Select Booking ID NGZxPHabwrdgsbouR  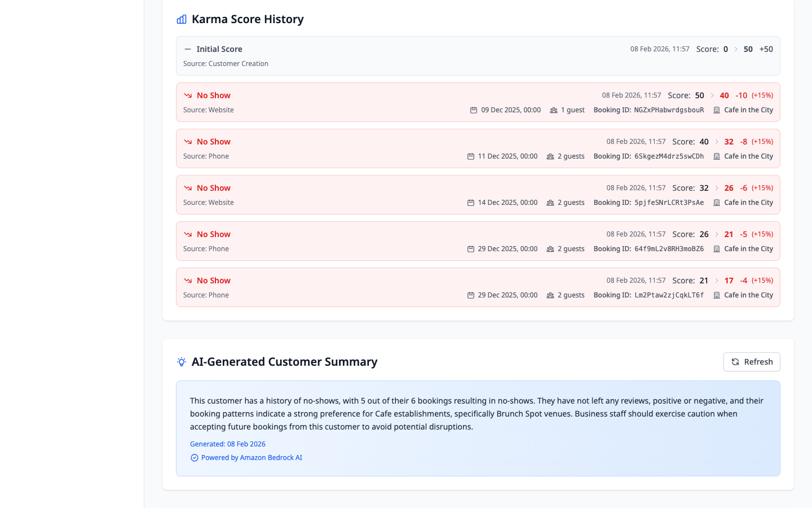point(668,110)
